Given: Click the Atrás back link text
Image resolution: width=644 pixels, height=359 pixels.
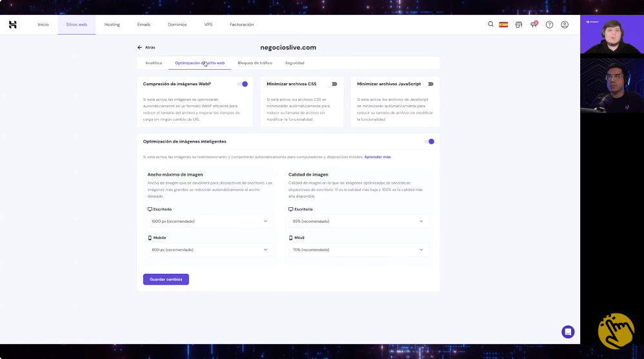Looking at the screenshot, I should tap(150, 48).
